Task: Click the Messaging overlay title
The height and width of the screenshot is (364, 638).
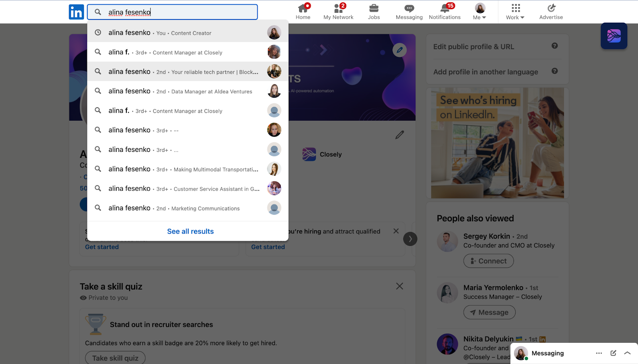Action: coord(547,353)
